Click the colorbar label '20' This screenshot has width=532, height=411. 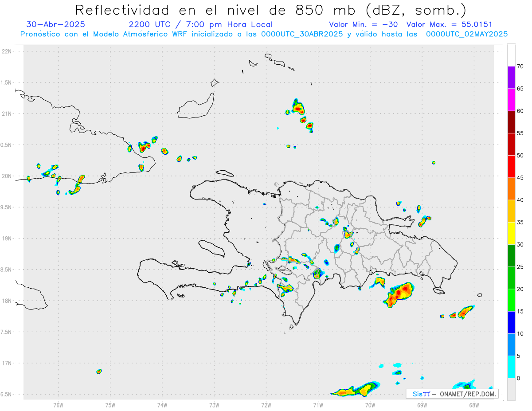pyautogui.click(x=520, y=289)
